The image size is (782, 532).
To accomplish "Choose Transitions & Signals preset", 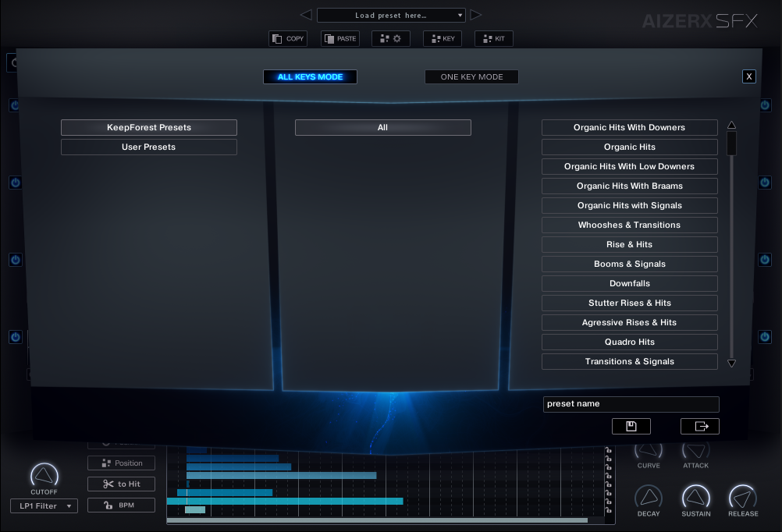I will (x=629, y=361).
